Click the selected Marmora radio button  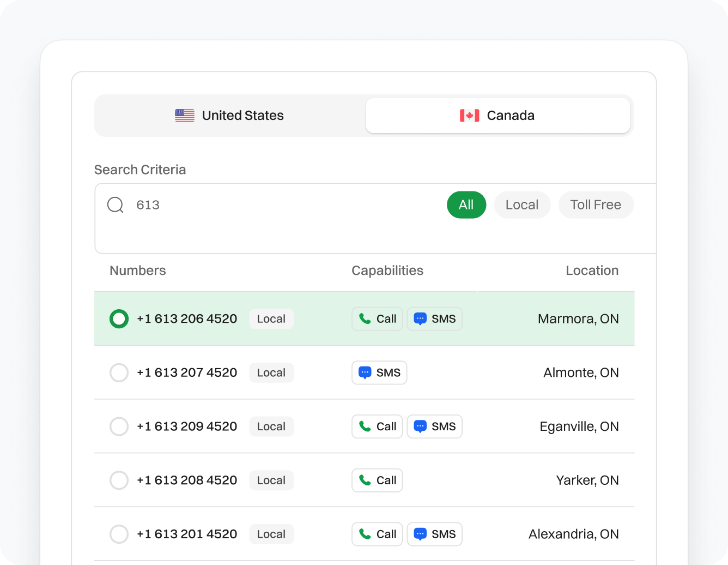[119, 319]
